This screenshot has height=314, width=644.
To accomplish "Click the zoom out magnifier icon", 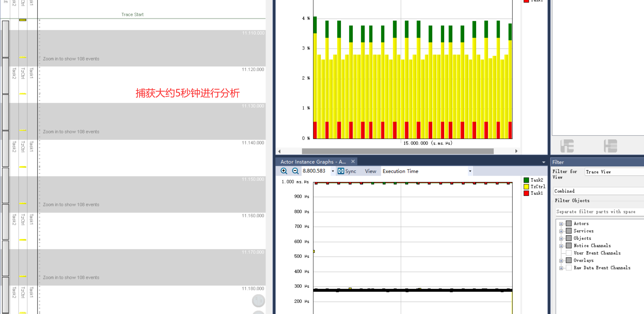I will 295,171.
